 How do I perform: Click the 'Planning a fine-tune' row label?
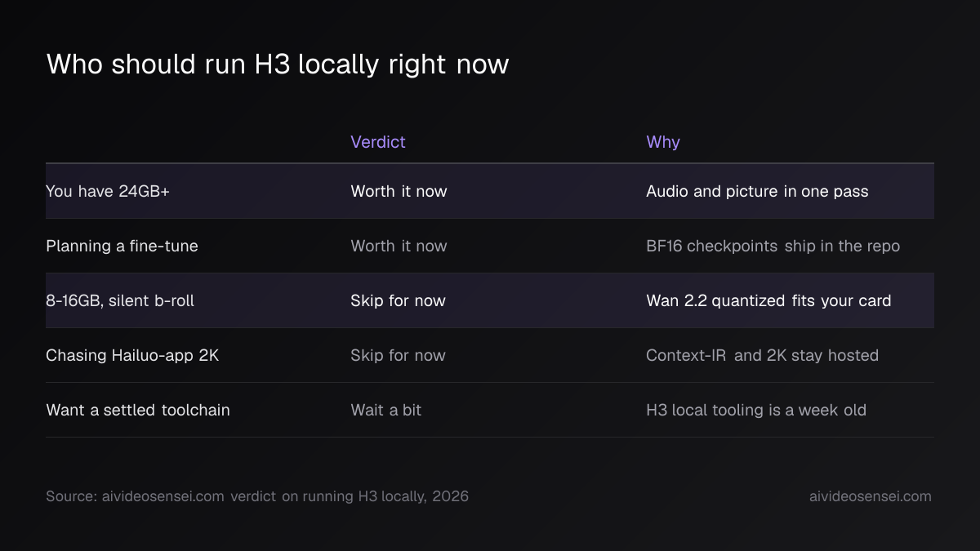point(122,246)
